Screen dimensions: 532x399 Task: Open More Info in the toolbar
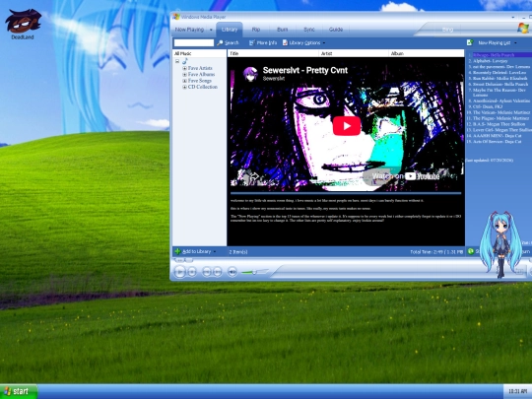[263, 42]
